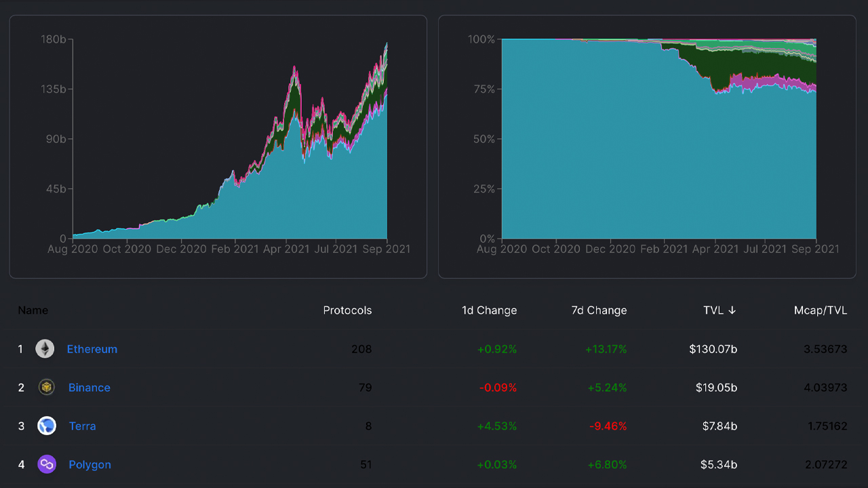Click Binance 7d change +5.24%
The height and width of the screenshot is (488, 868).
(606, 388)
